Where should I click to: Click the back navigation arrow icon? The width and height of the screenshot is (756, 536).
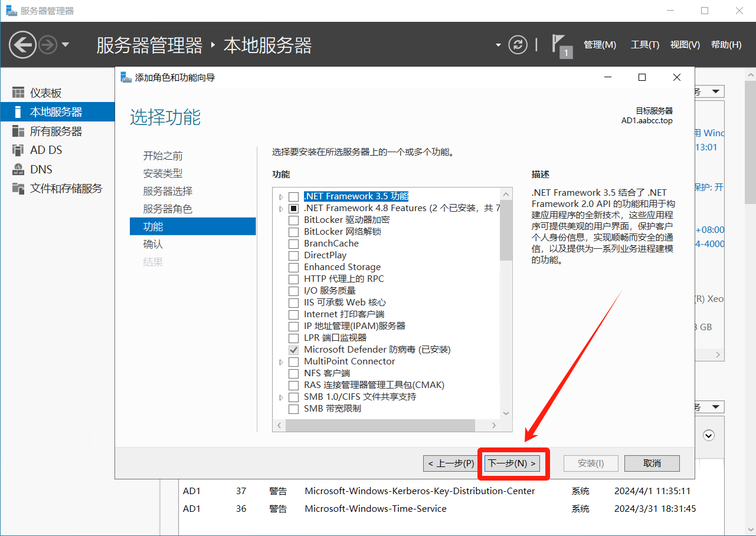(22, 45)
